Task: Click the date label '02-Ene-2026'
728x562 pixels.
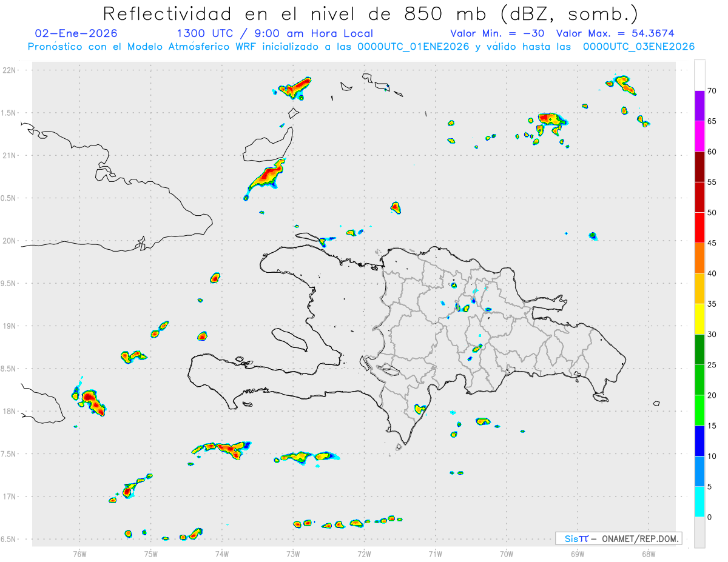Action: pos(76,33)
